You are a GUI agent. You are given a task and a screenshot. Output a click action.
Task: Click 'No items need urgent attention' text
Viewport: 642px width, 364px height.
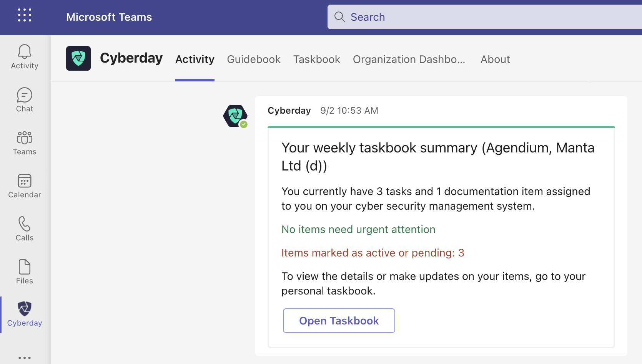pyautogui.click(x=358, y=229)
